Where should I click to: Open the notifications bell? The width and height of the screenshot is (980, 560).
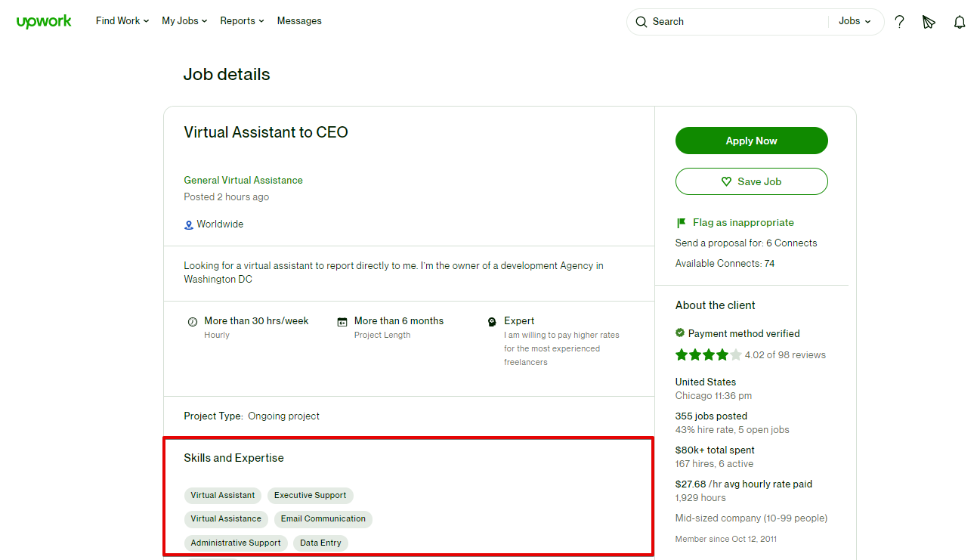click(x=960, y=22)
